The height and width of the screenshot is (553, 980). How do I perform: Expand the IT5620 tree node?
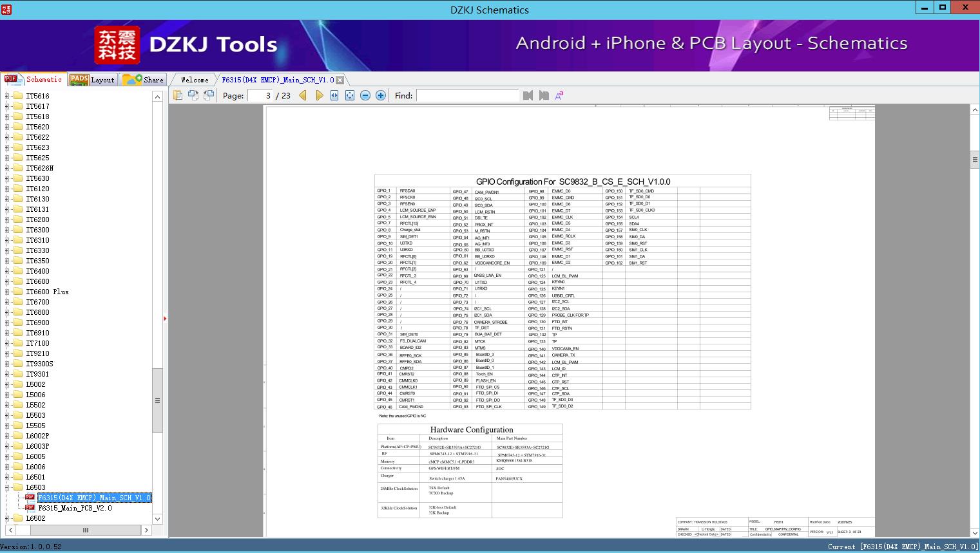coord(8,127)
